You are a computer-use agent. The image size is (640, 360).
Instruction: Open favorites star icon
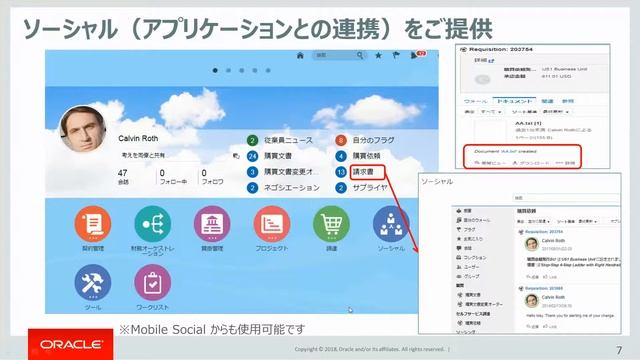pyautogui.click(x=378, y=55)
